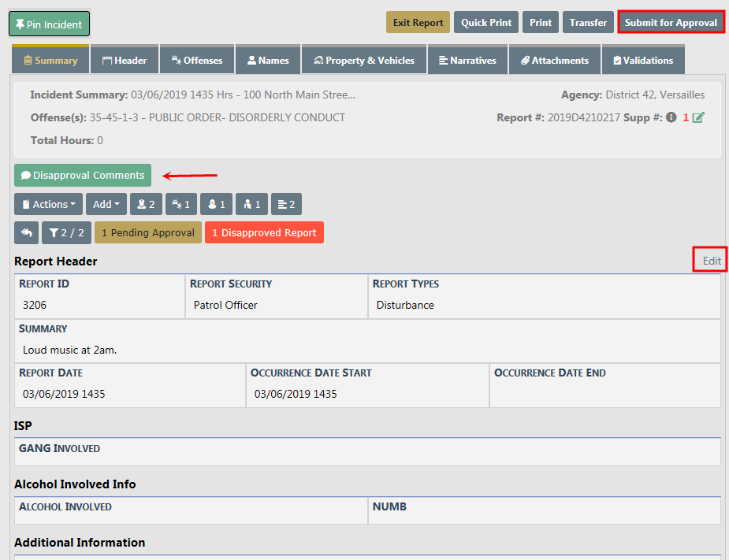The width and height of the screenshot is (729, 560).
Task: Click the narratives count button showing 2
Action: [286, 204]
